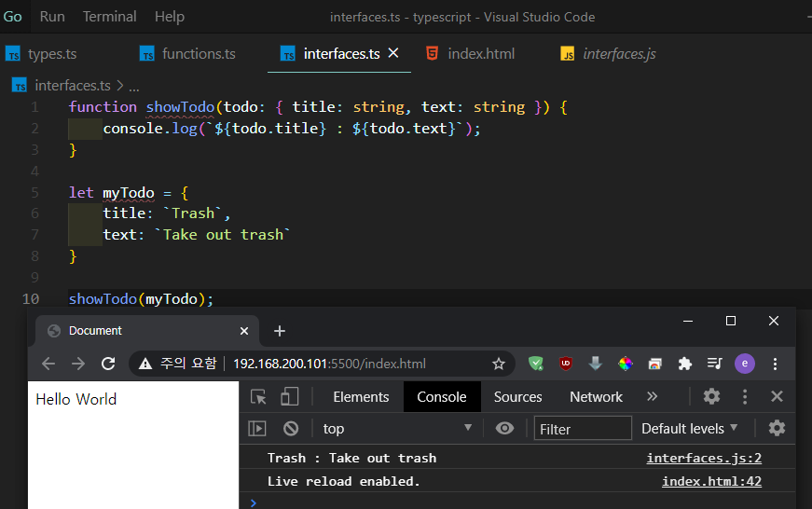Open console settings gear
This screenshot has width=812, height=509.
(x=777, y=428)
